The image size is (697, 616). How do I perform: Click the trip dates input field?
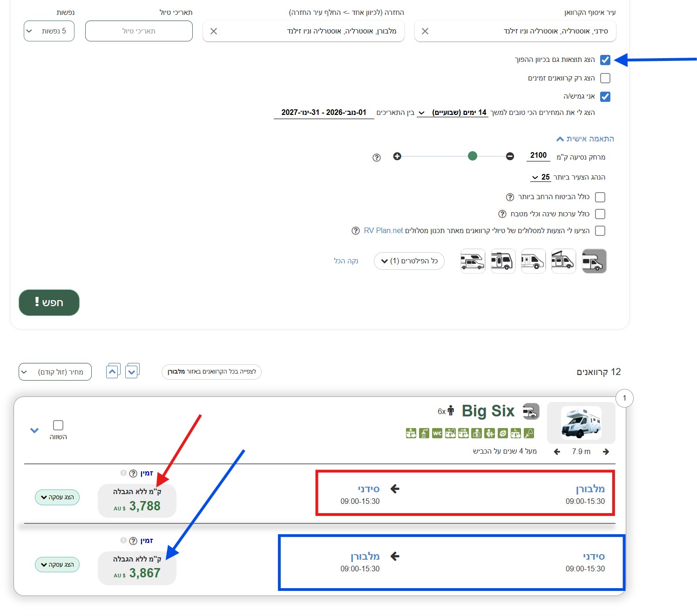click(x=139, y=31)
